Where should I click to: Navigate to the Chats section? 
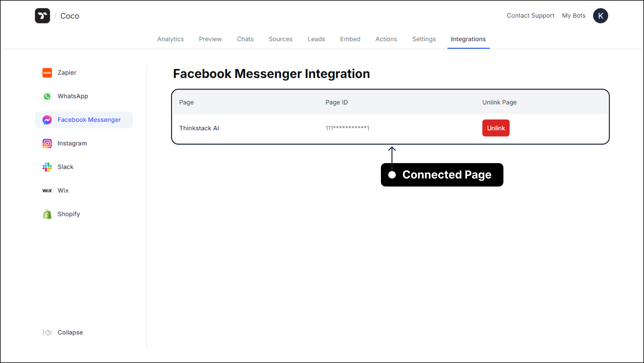click(245, 40)
